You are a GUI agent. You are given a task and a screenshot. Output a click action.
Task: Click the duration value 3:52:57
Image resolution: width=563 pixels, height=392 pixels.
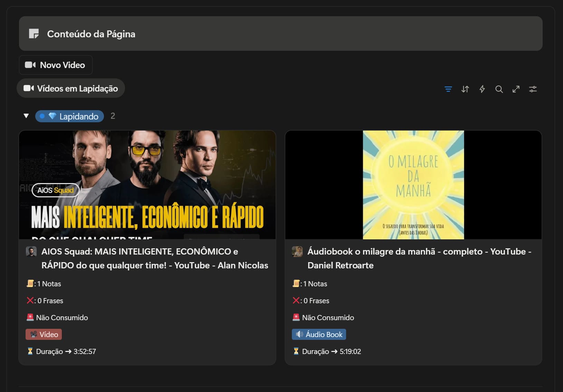pos(85,352)
